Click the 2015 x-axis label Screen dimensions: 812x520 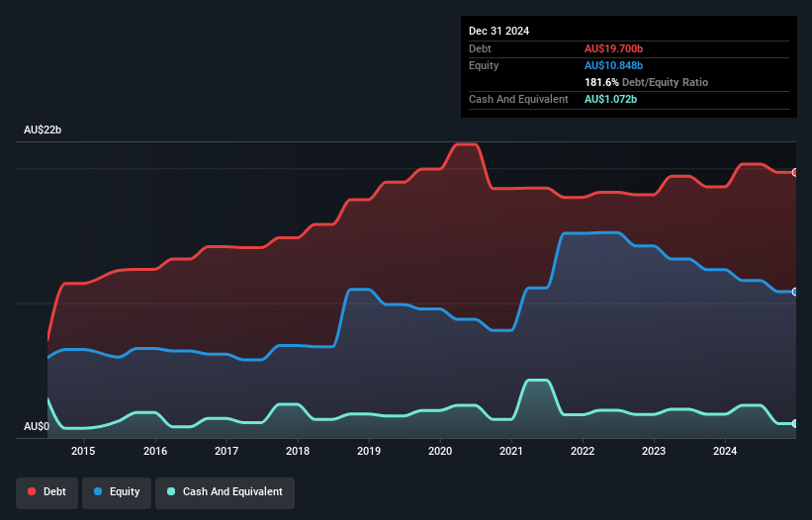(x=83, y=451)
